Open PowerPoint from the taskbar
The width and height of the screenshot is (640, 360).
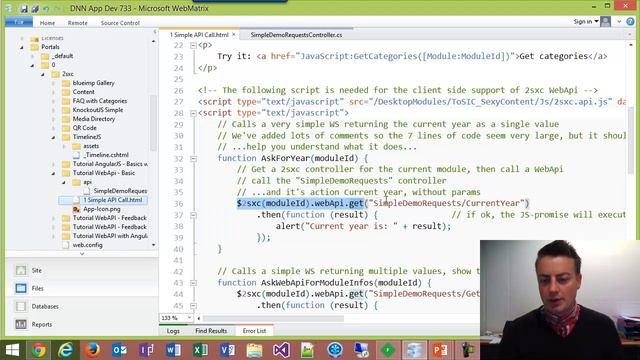point(440,350)
